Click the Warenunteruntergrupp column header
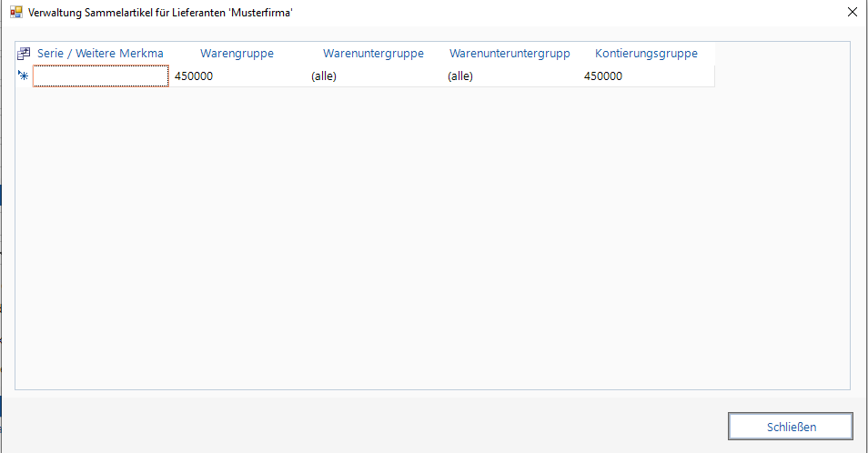 click(510, 54)
